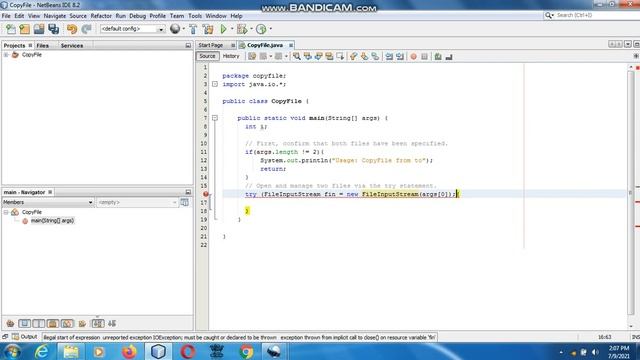Open the Run Project dropdown arrow
Viewport: 640px width, 360px height.
pyautogui.click(x=232, y=29)
